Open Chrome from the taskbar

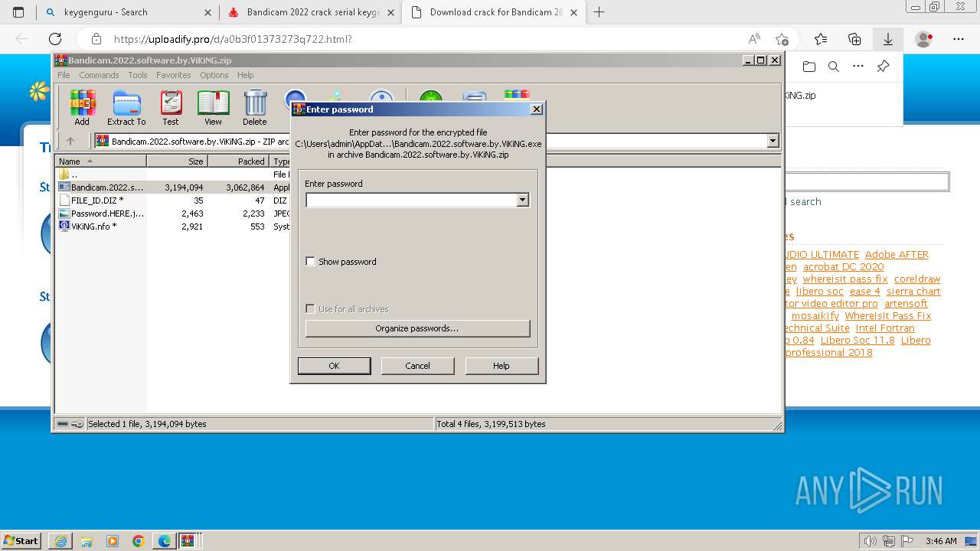coord(139,541)
